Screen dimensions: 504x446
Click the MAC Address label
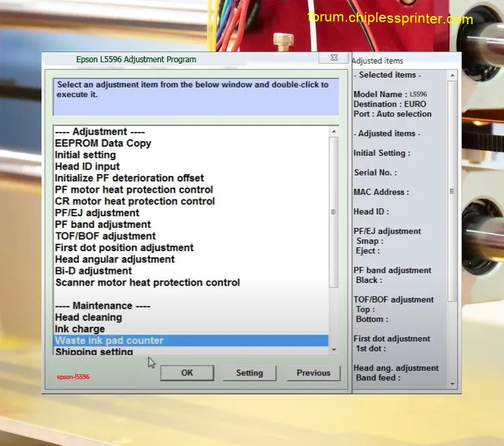click(x=381, y=192)
